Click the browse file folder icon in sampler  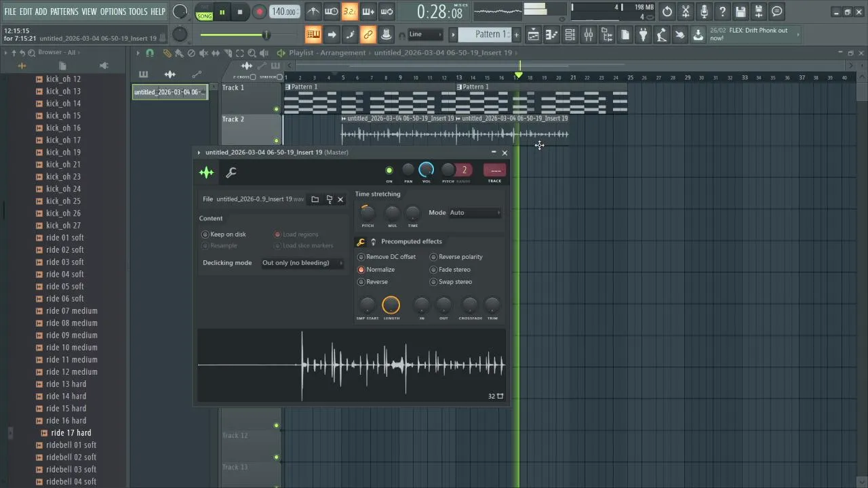pyautogui.click(x=315, y=199)
